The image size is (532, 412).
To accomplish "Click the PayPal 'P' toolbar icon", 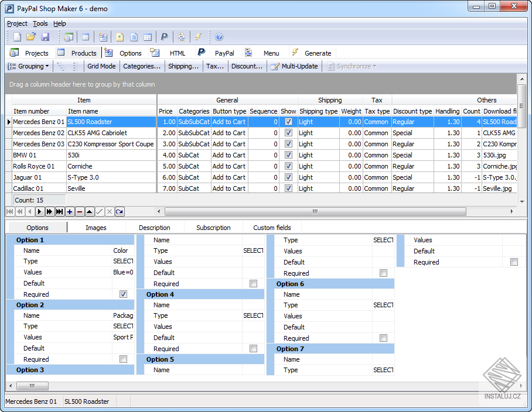I will [x=165, y=37].
